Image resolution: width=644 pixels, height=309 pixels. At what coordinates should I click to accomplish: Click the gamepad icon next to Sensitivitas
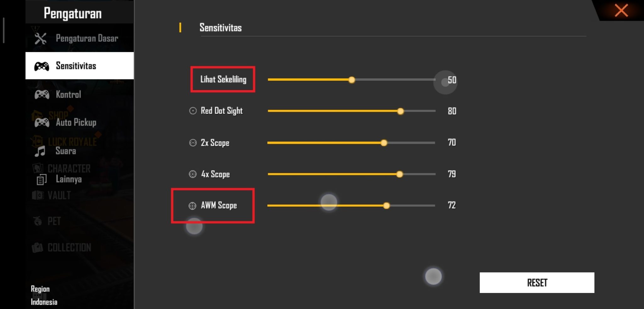point(42,66)
